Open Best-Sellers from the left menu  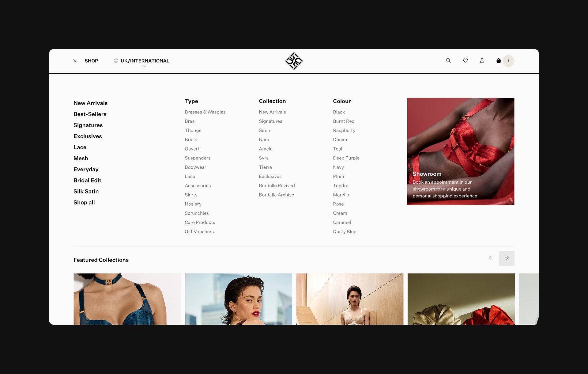(90, 114)
